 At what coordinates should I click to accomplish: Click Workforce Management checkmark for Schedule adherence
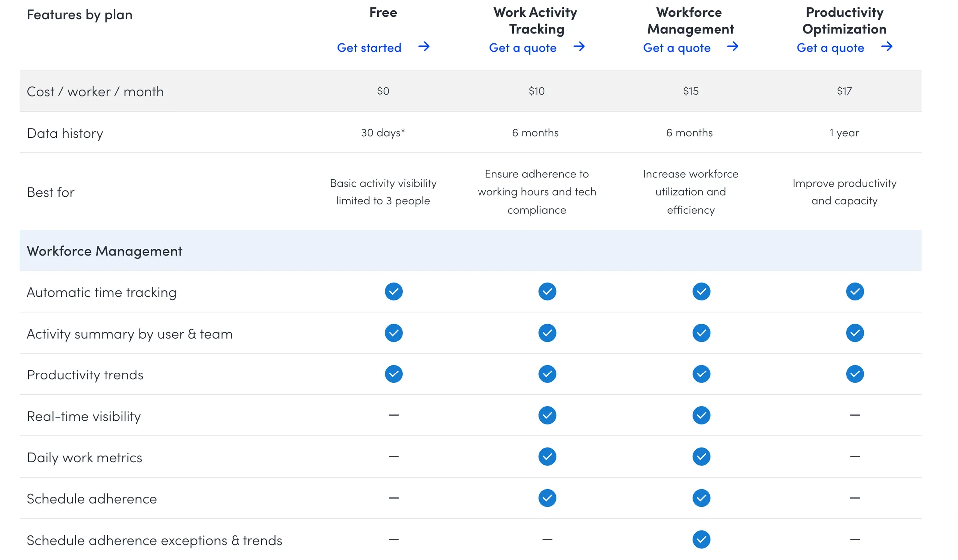(x=701, y=498)
